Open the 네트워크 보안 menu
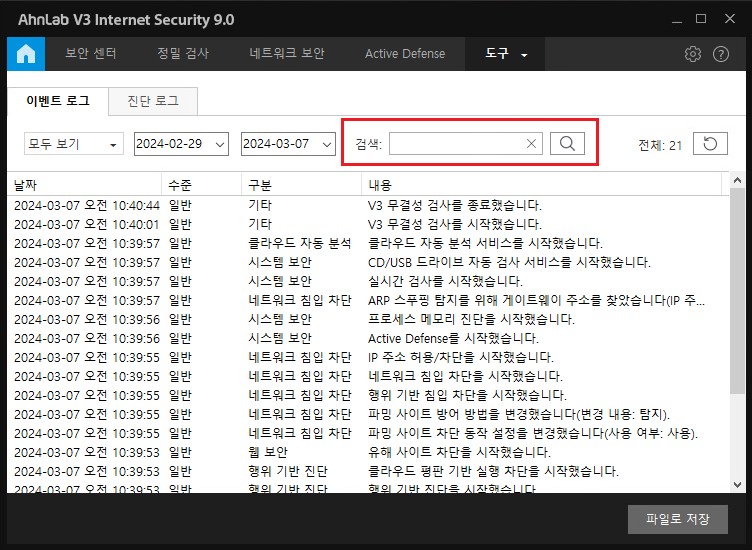This screenshot has width=752, height=550. pos(287,54)
